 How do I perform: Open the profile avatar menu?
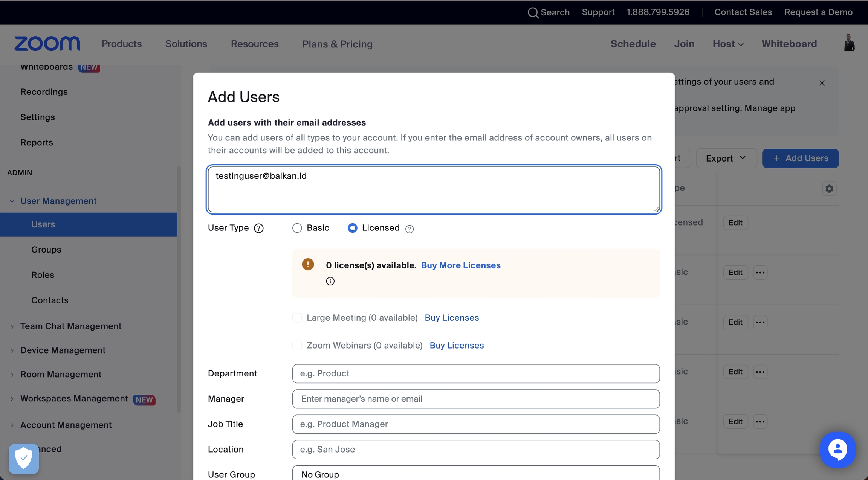(x=849, y=43)
